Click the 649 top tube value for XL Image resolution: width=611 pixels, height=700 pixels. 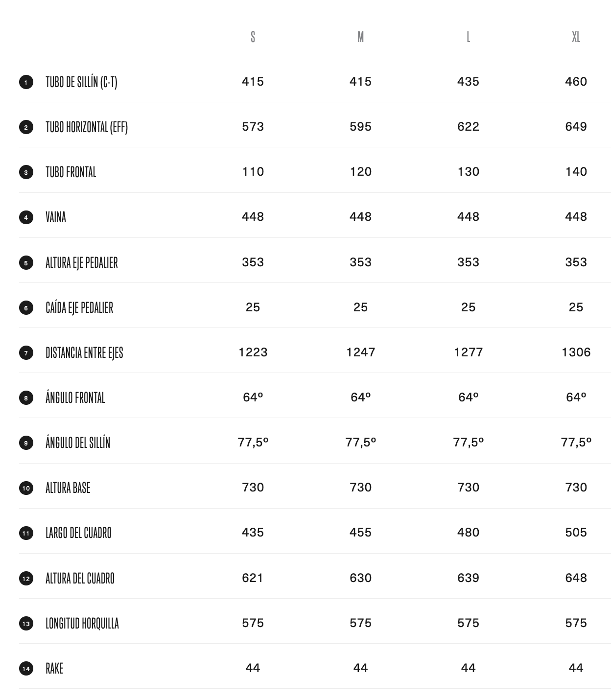coord(576,127)
